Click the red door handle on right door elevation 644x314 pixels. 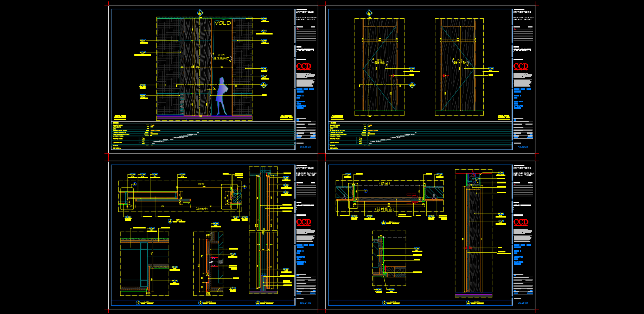coord(444,76)
